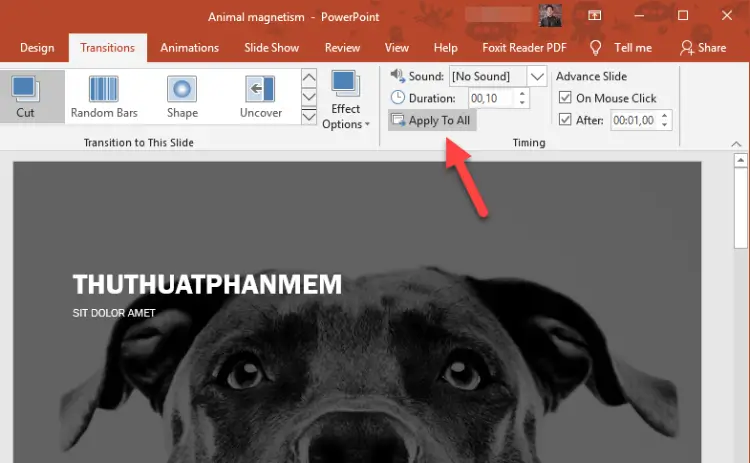Click the THUTHUATPHANMEM slide title
This screenshot has height=463, width=750.
pyautogui.click(x=207, y=285)
